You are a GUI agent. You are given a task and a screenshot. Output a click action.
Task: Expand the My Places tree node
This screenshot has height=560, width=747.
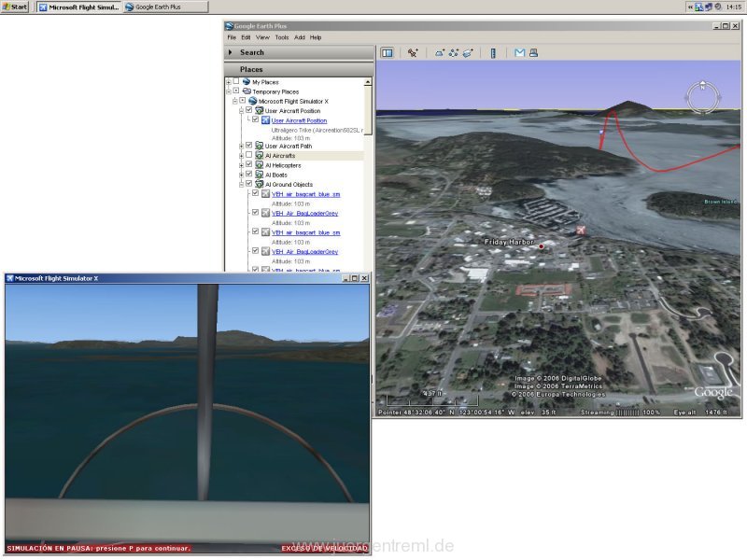[x=228, y=82]
